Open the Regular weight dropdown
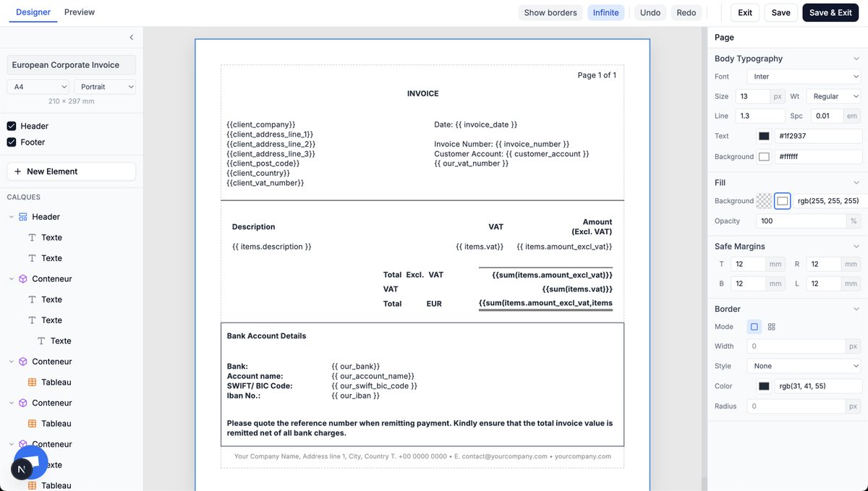868x491 pixels. pos(835,96)
